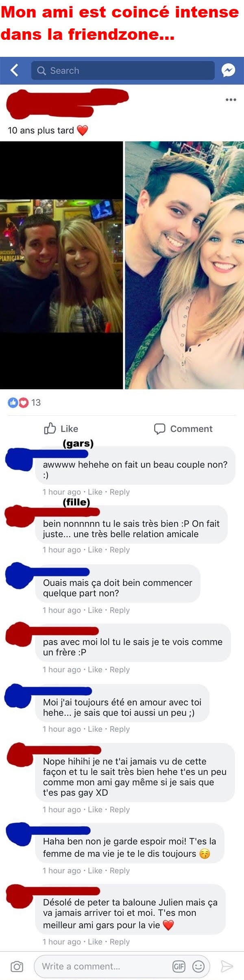Open the emoji smiley picker
244x980 pixels.
(x=198, y=967)
